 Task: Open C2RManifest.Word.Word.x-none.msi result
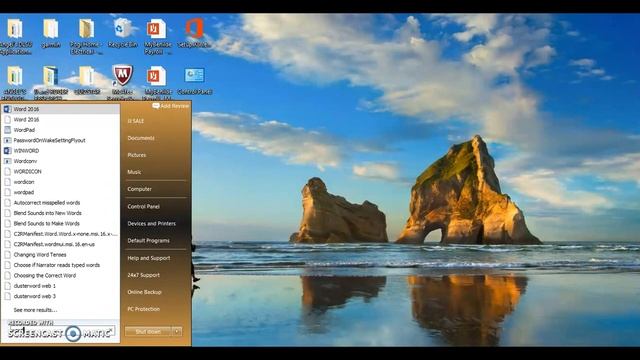[60, 234]
